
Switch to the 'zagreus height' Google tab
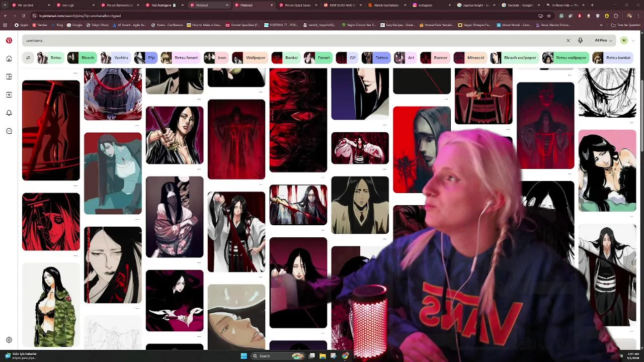click(475, 5)
